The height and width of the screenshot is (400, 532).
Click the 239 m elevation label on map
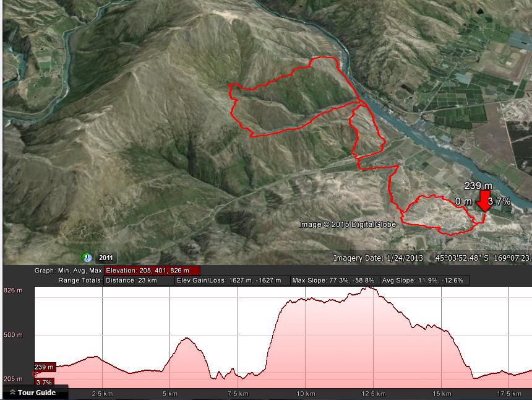click(478, 186)
